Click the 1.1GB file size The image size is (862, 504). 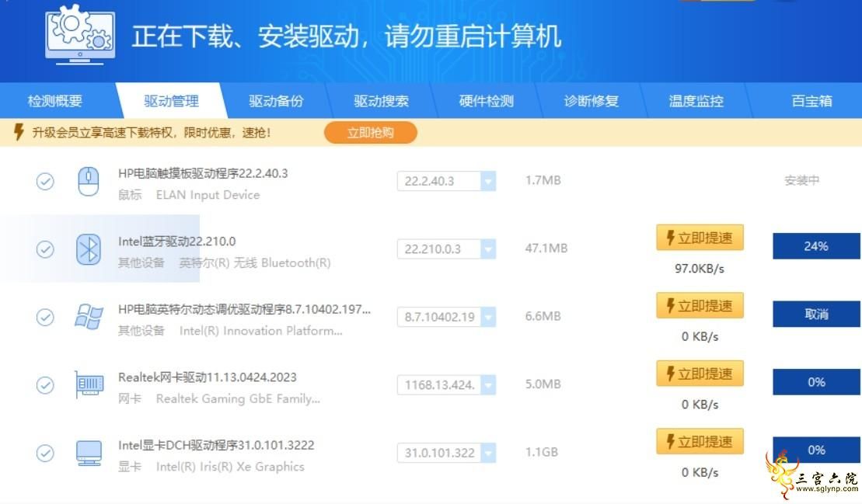542,452
